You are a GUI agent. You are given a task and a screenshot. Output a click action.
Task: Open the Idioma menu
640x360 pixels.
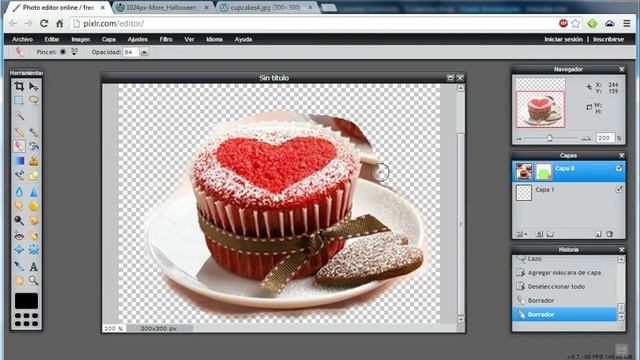coord(214,39)
